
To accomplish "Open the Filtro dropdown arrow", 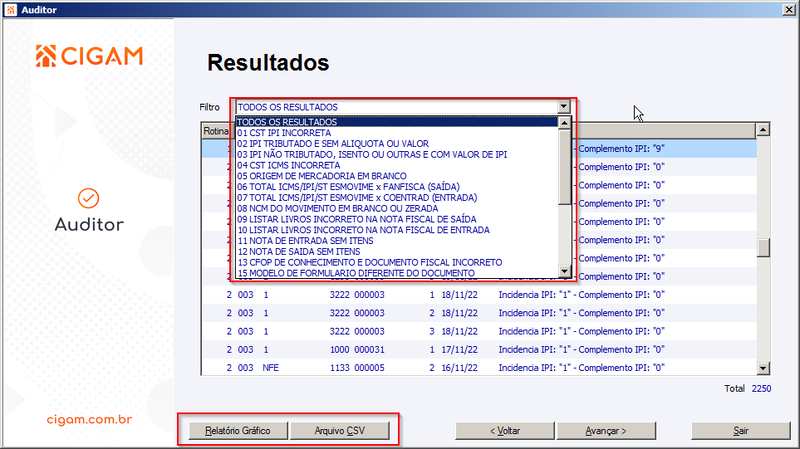I will (x=563, y=107).
